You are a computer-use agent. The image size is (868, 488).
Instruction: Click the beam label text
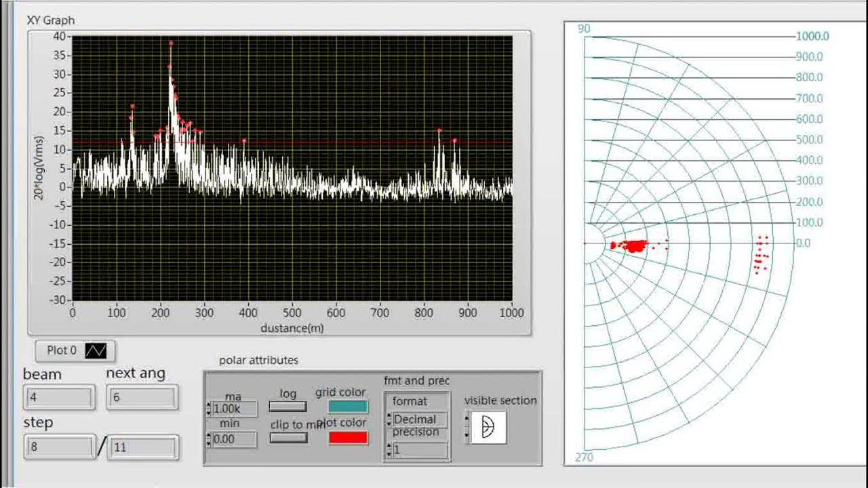42,374
